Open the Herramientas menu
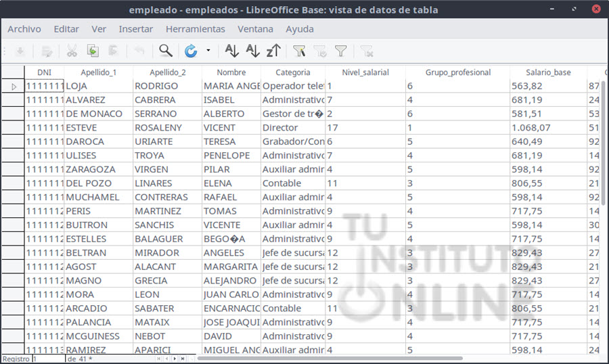Viewport: 609px width, 364px height. pyautogui.click(x=196, y=29)
